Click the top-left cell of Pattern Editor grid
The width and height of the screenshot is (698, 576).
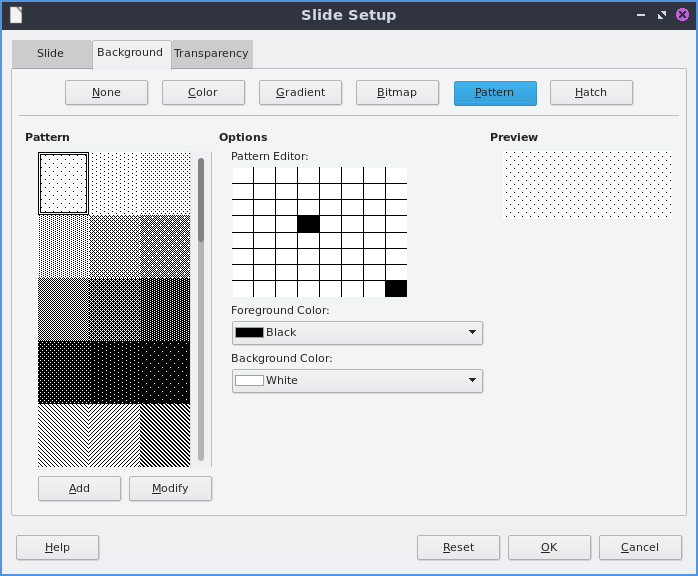pyautogui.click(x=242, y=176)
